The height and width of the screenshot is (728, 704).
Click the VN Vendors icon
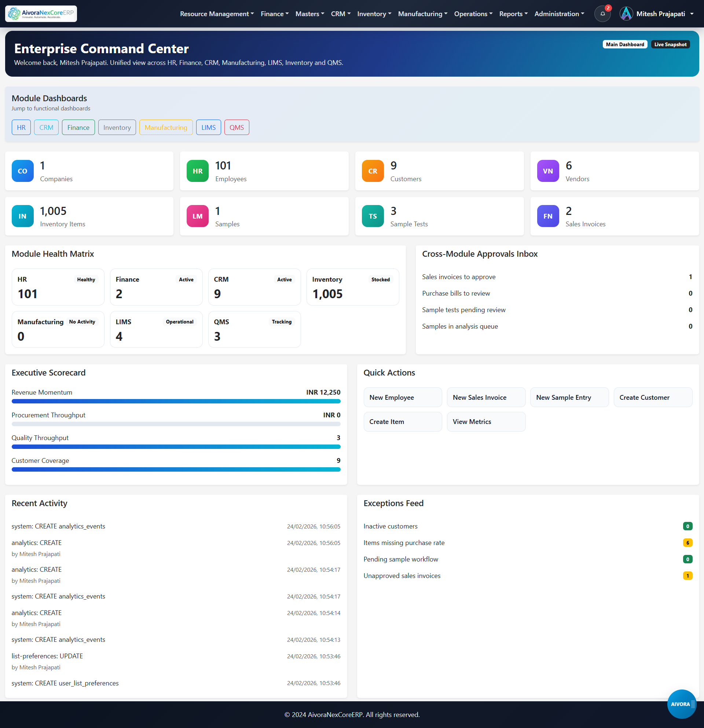pos(548,171)
